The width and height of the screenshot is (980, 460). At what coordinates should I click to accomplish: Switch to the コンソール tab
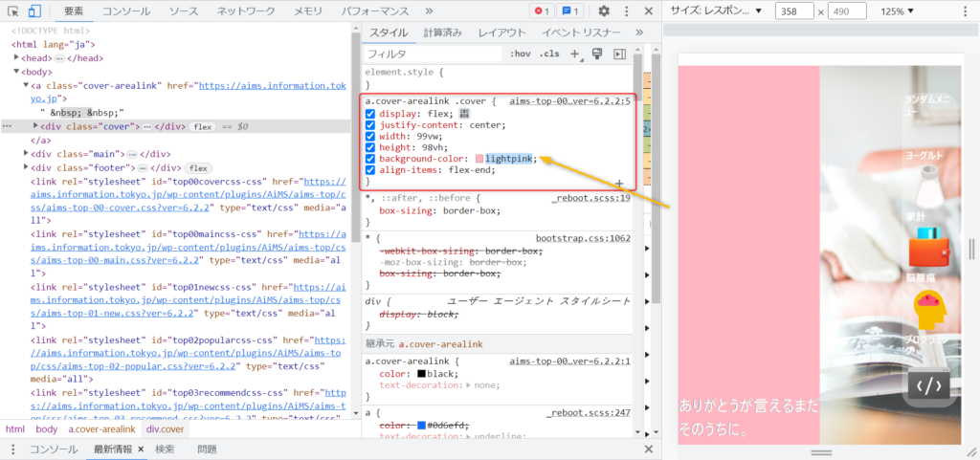(x=125, y=11)
